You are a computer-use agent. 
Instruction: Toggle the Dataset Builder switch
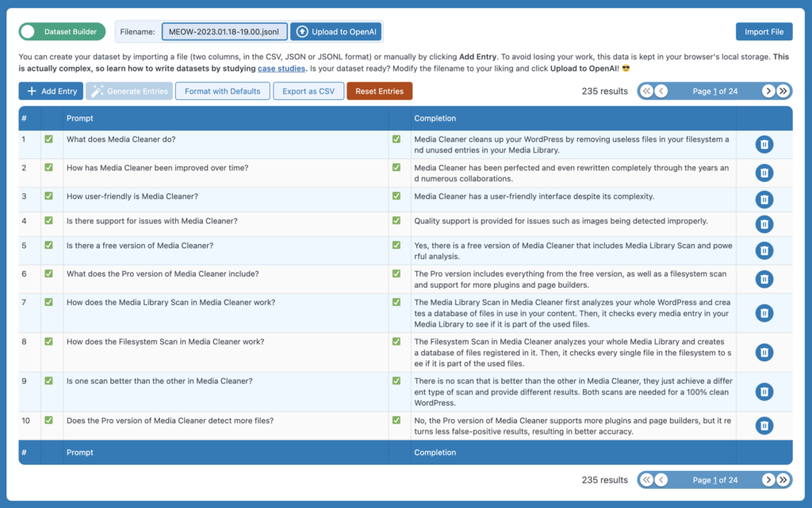[62, 32]
